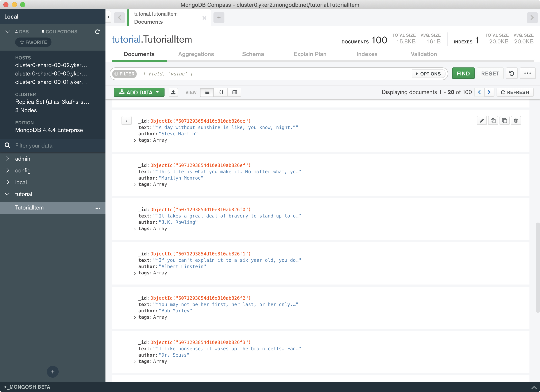Open a new tab with plus button
The image size is (540, 392).
tap(219, 18)
